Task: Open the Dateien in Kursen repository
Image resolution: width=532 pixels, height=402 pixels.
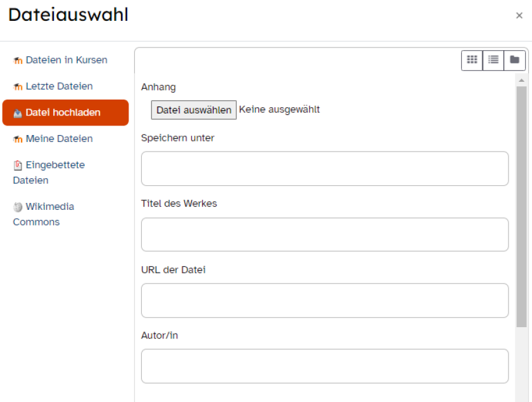Action: pos(66,60)
